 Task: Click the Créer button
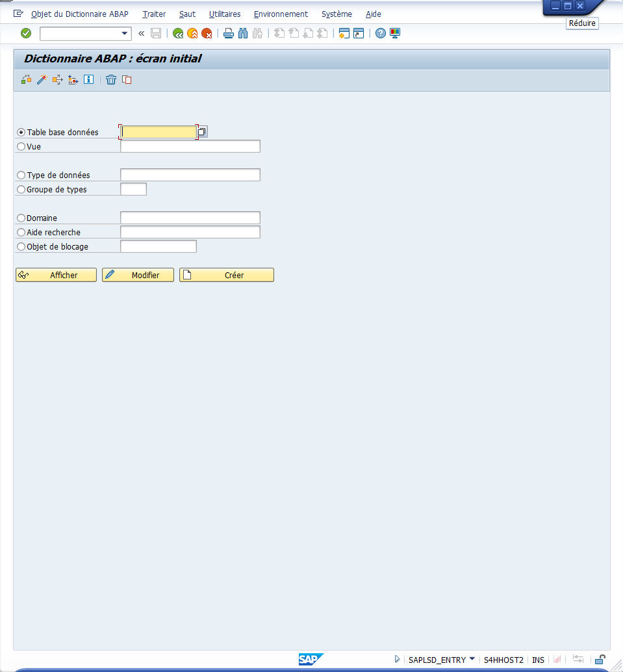tap(227, 275)
